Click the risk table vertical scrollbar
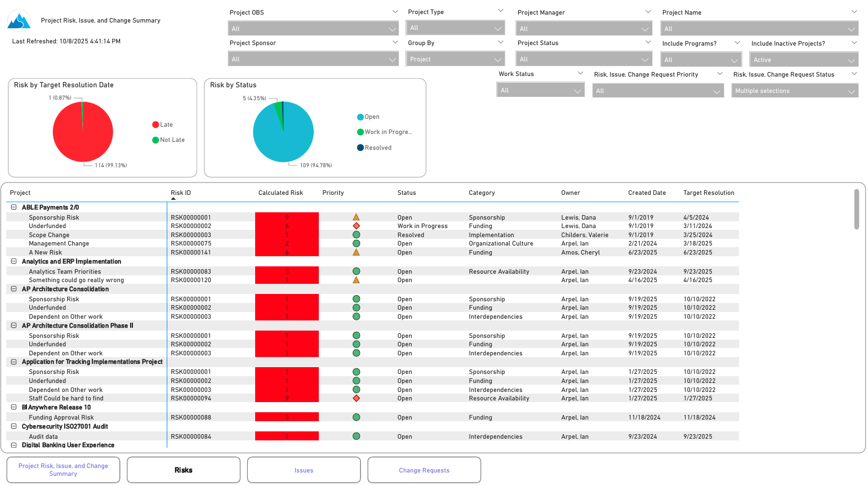Image resolution: width=868 pixels, height=486 pixels. 856,209
